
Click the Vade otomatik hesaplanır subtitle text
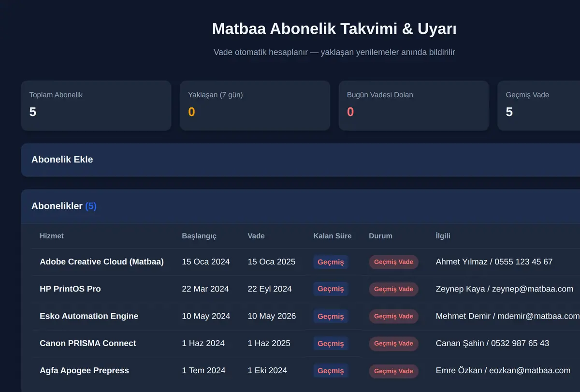pyautogui.click(x=334, y=52)
